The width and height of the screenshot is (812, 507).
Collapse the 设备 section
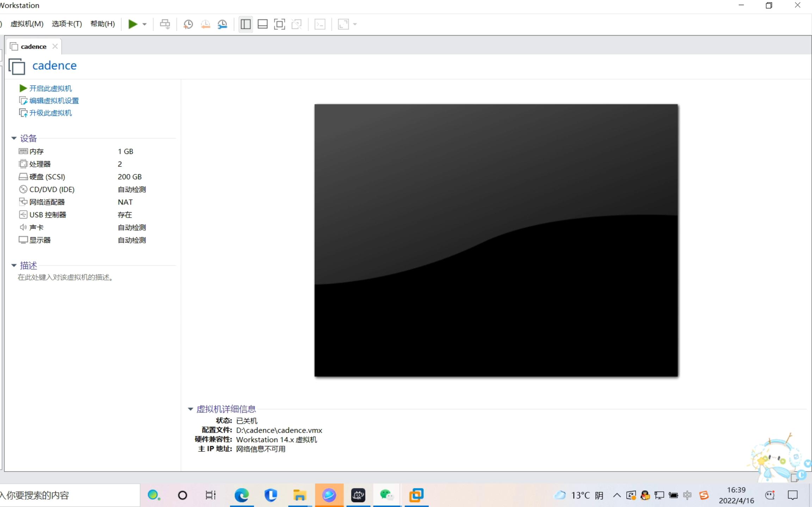tap(14, 138)
